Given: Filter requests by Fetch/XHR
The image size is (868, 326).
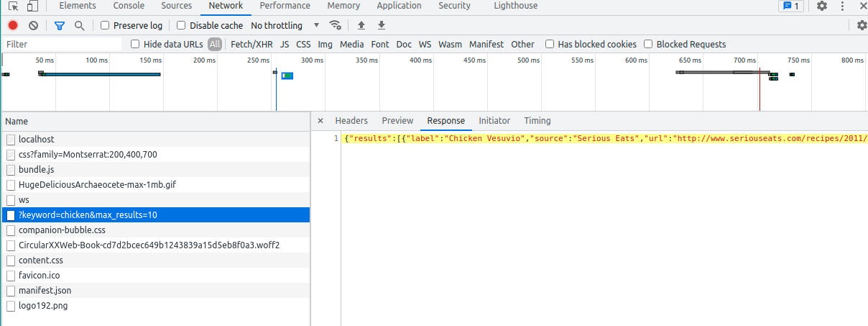Looking at the screenshot, I should pos(251,44).
